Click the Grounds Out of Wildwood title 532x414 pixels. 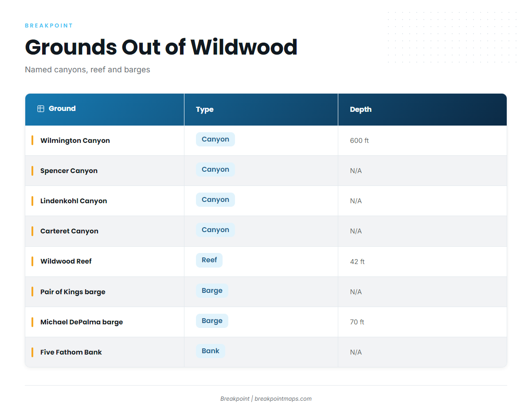161,47
